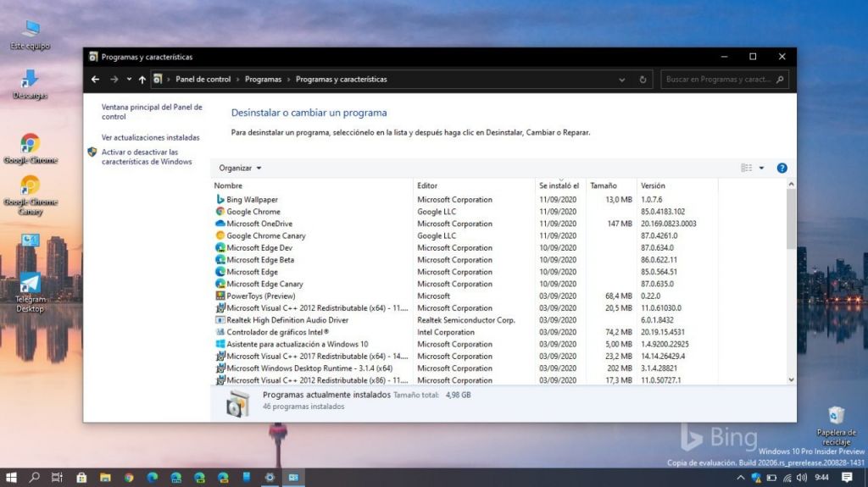Open the help question mark icon
This screenshot has height=487, width=868.
(x=782, y=168)
